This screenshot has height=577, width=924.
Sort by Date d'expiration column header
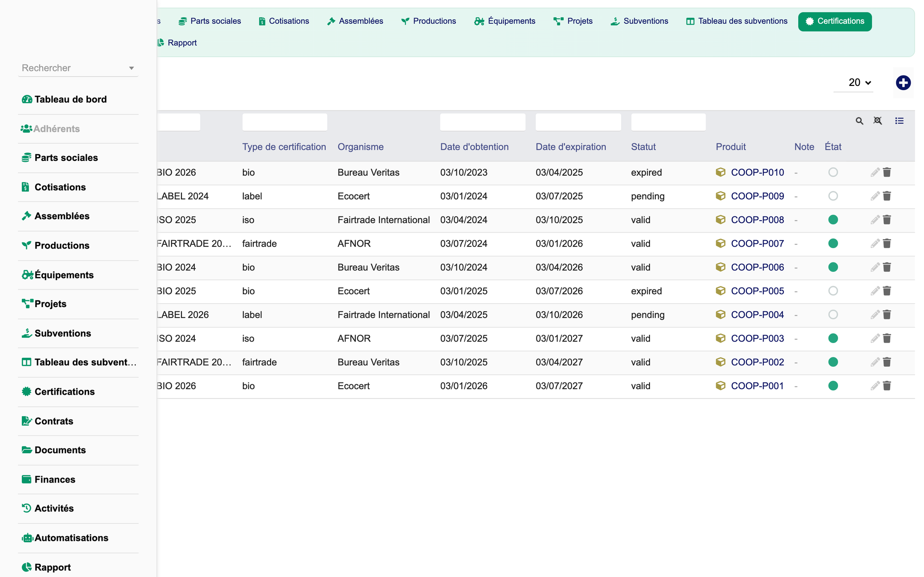click(571, 147)
